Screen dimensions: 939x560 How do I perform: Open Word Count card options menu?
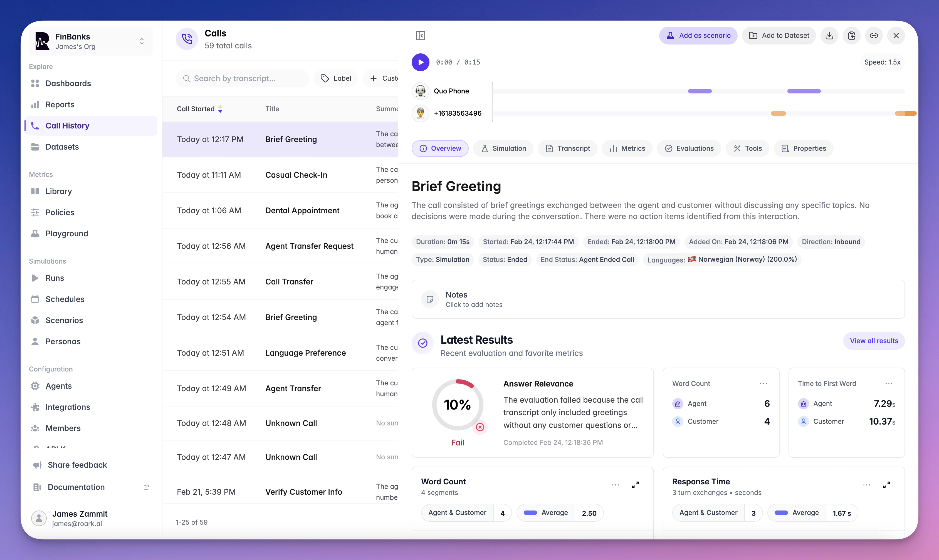[763, 383]
